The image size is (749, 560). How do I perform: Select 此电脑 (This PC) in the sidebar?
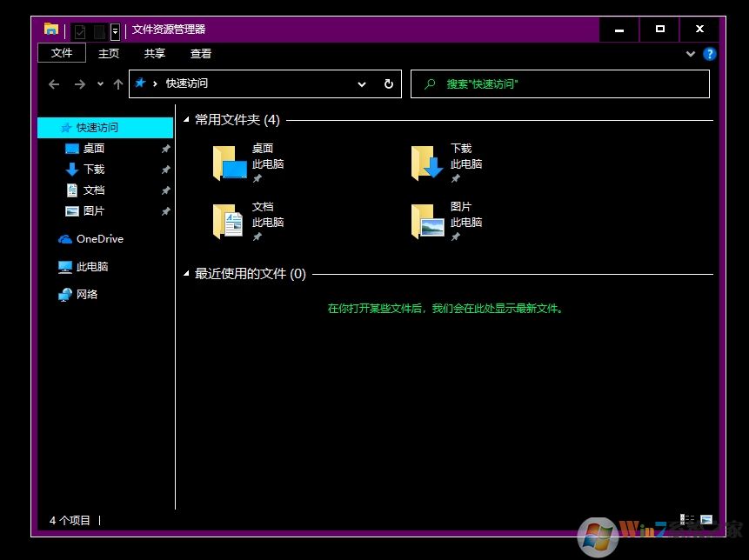(91, 267)
